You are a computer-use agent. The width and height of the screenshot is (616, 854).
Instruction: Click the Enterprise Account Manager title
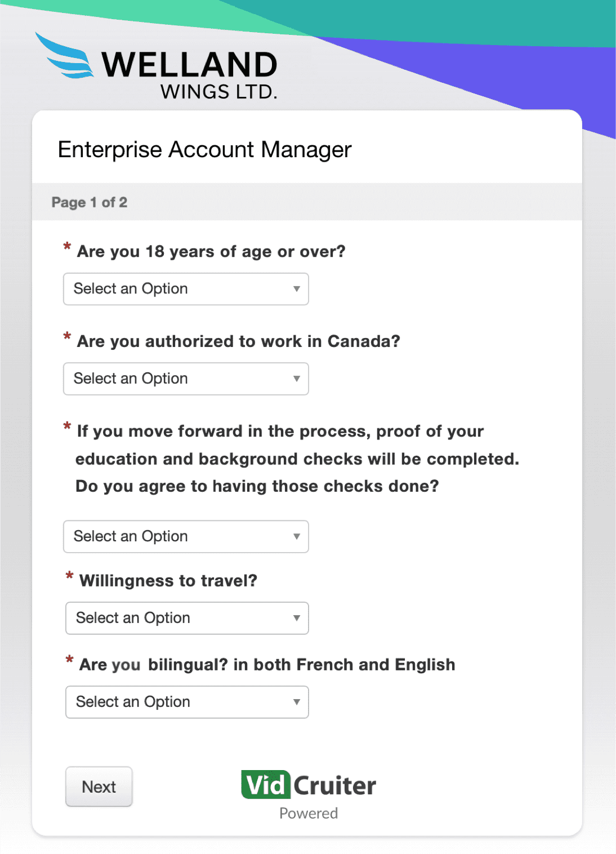tap(204, 149)
